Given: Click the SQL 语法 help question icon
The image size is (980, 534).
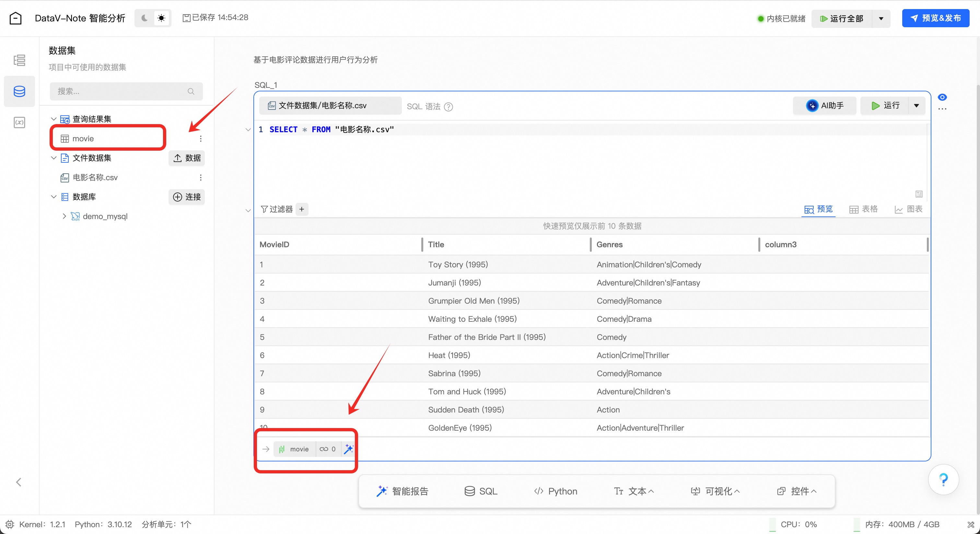Looking at the screenshot, I should (x=449, y=107).
